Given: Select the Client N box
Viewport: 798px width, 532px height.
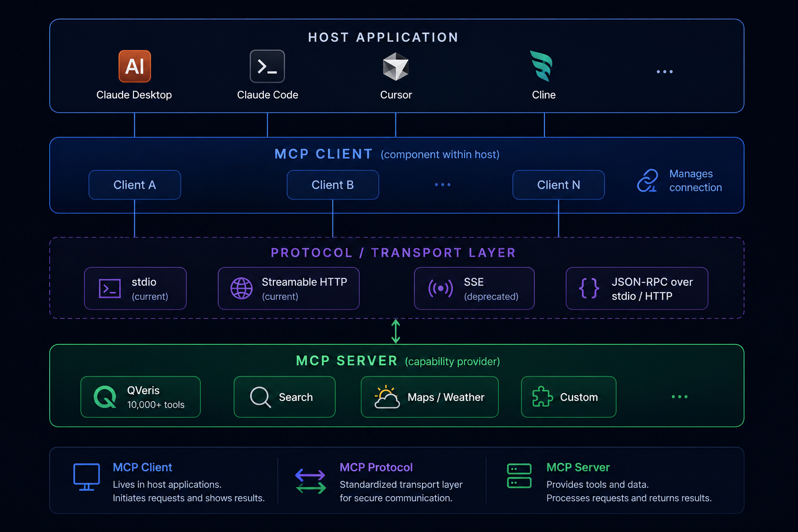Looking at the screenshot, I should 558,185.
